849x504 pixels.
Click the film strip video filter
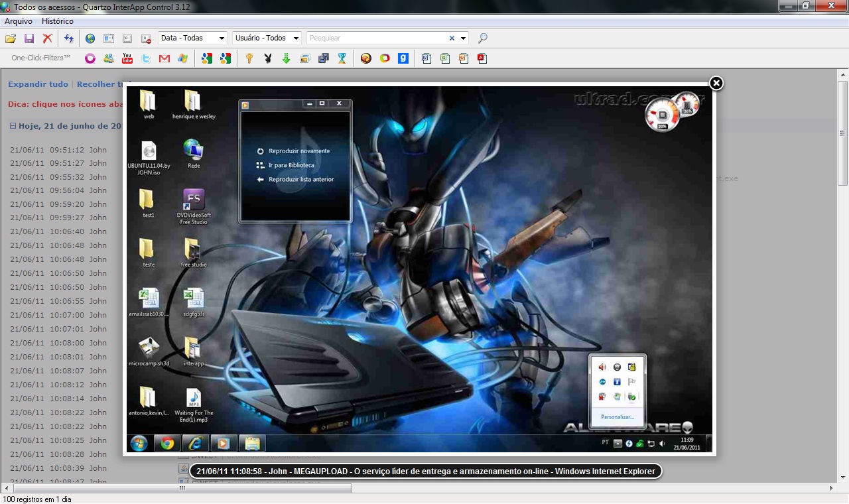click(x=324, y=58)
